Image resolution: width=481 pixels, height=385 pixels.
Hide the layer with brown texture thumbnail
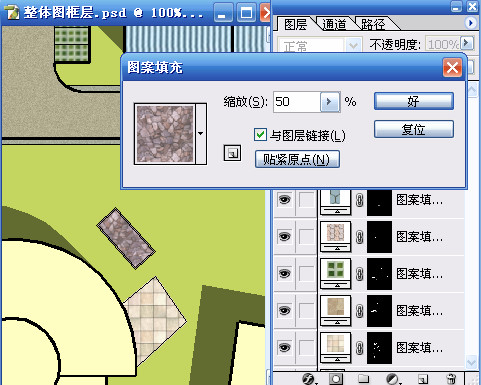pyautogui.click(x=284, y=311)
